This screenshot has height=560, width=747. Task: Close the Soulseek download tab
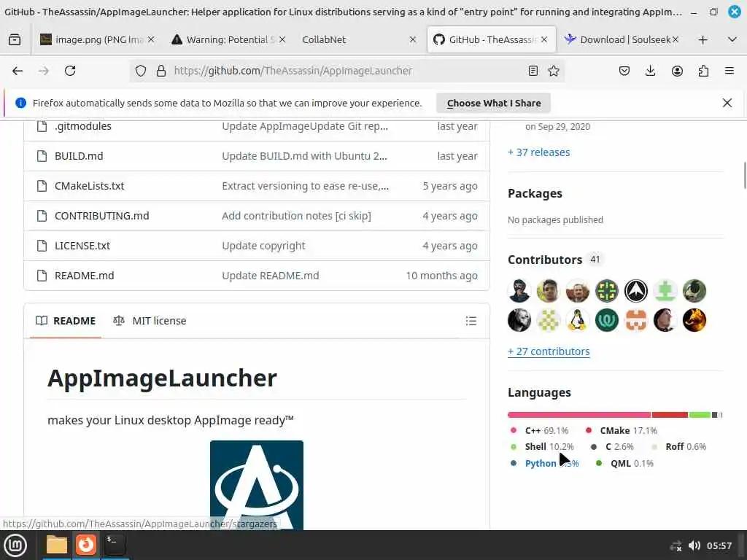click(x=675, y=39)
